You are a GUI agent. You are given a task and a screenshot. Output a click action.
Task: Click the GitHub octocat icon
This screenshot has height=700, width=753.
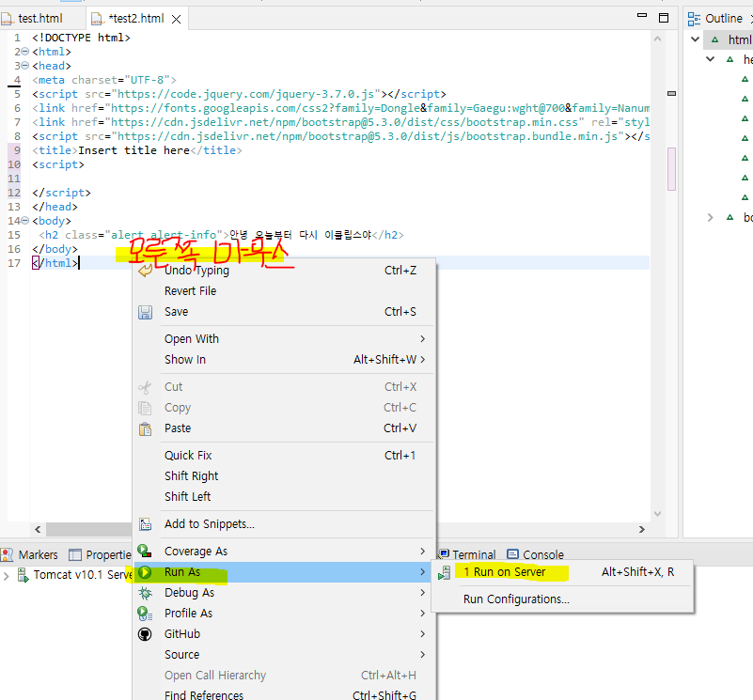tap(145, 634)
